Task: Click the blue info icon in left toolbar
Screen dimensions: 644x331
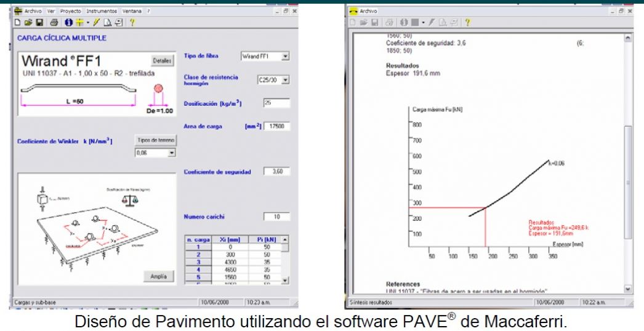Action: click(68, 23)
